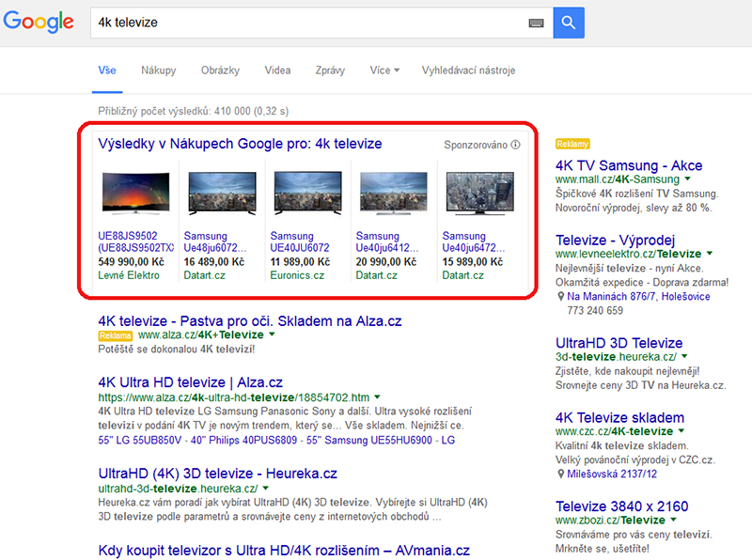Click the yellow Reklamy label in sidebar
752x560 pixels.
[x=572, y=144]
